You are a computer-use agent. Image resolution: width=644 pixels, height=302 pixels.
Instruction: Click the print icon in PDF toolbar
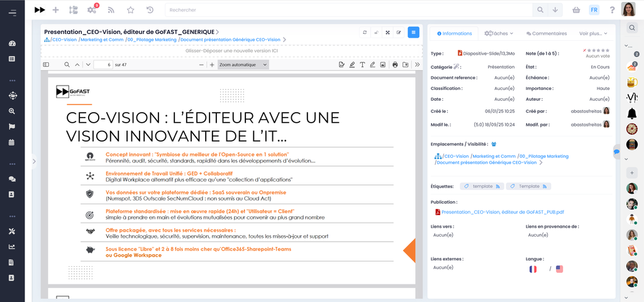pos(395,65)
